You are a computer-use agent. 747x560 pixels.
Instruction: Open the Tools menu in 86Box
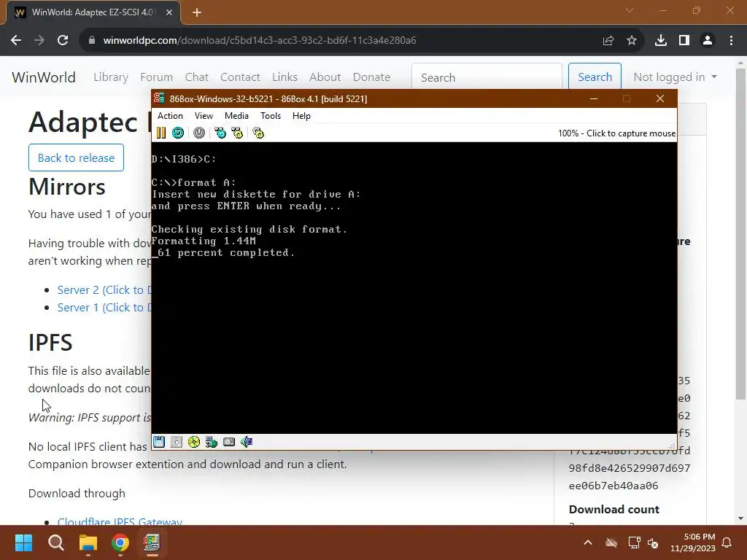[271, 116]
